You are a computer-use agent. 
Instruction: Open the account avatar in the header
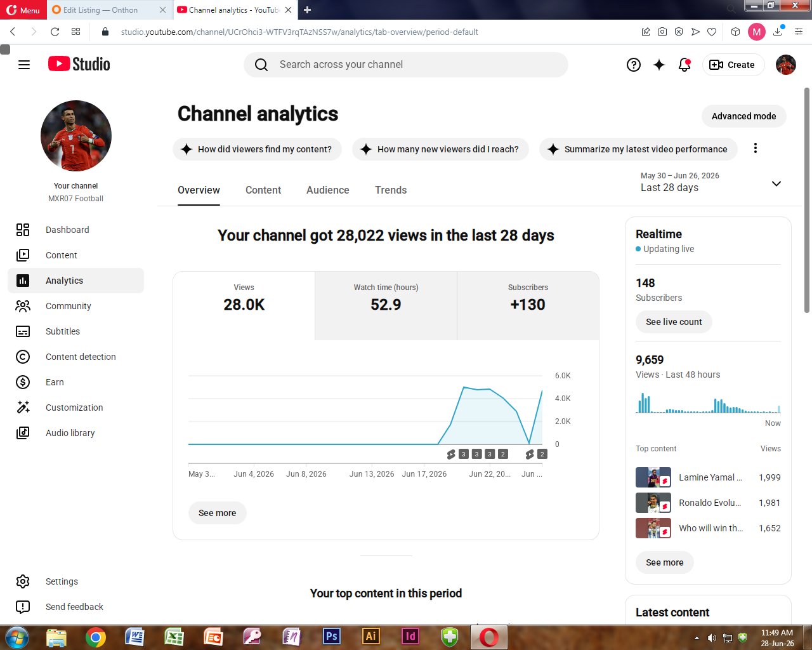click(786, 65)
